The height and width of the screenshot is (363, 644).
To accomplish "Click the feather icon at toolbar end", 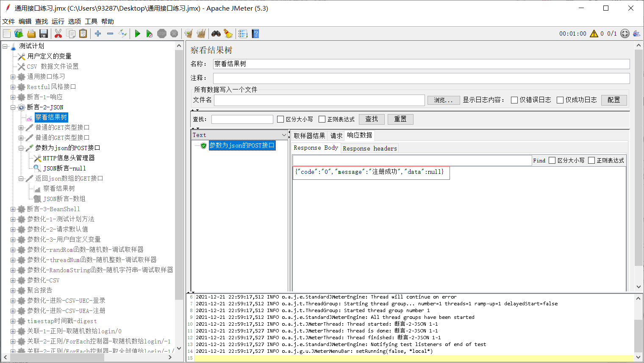I will [636, 34].
